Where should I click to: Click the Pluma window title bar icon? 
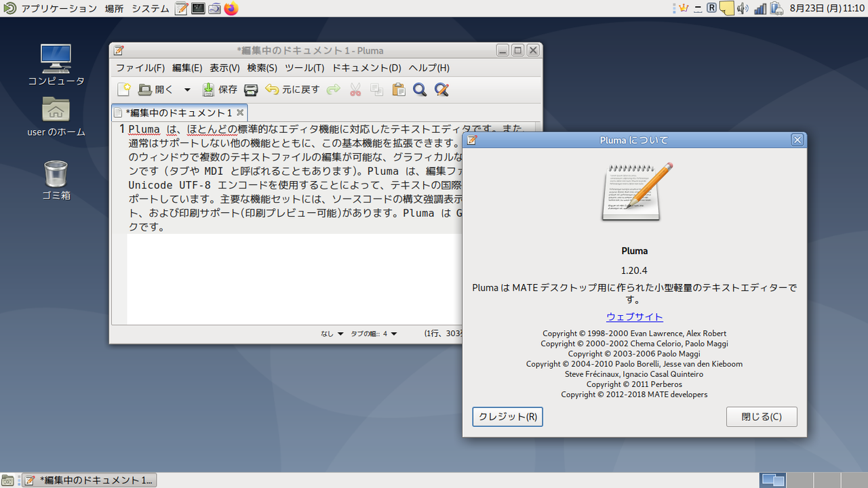click(x=119, y=50)
